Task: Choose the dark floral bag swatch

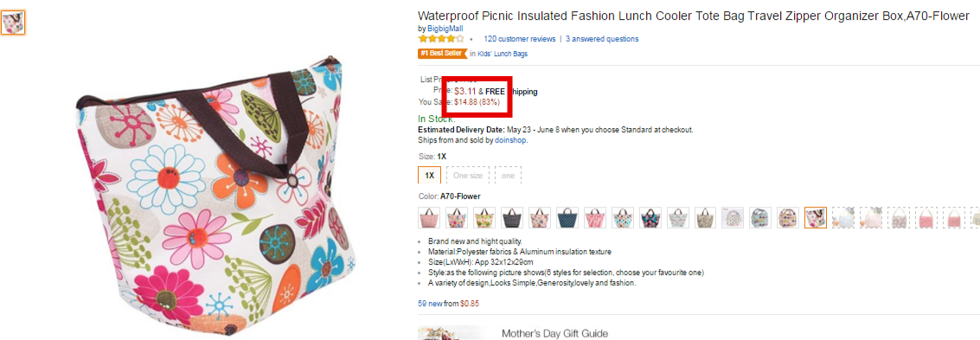Action: coord(650,217)
